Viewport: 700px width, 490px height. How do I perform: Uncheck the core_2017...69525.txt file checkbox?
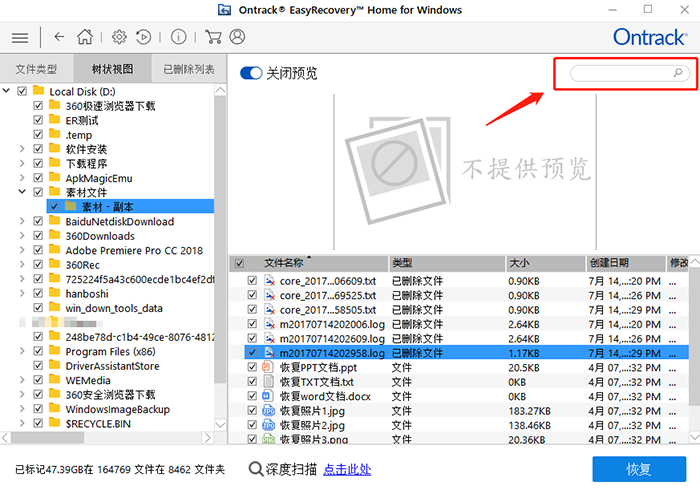tap(252, 295)
